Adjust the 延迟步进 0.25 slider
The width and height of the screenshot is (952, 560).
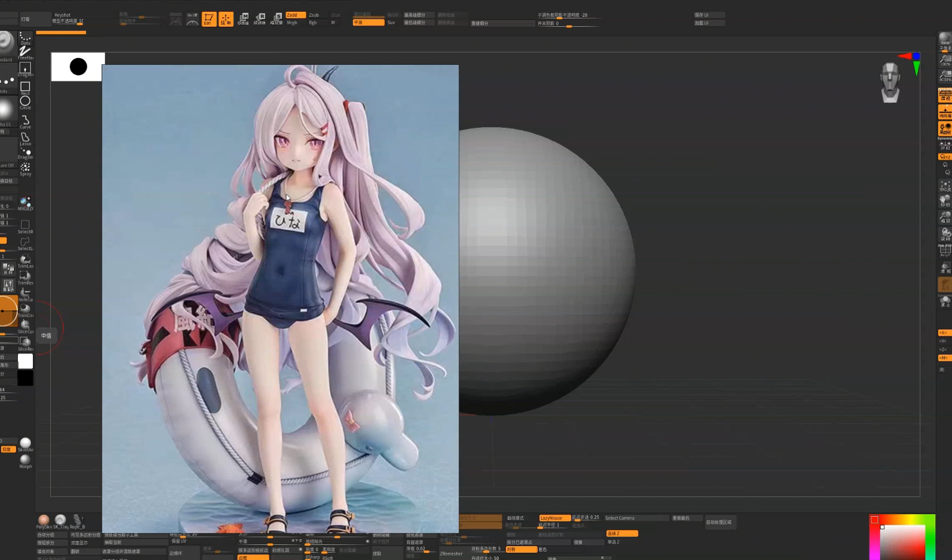(586, 518)
